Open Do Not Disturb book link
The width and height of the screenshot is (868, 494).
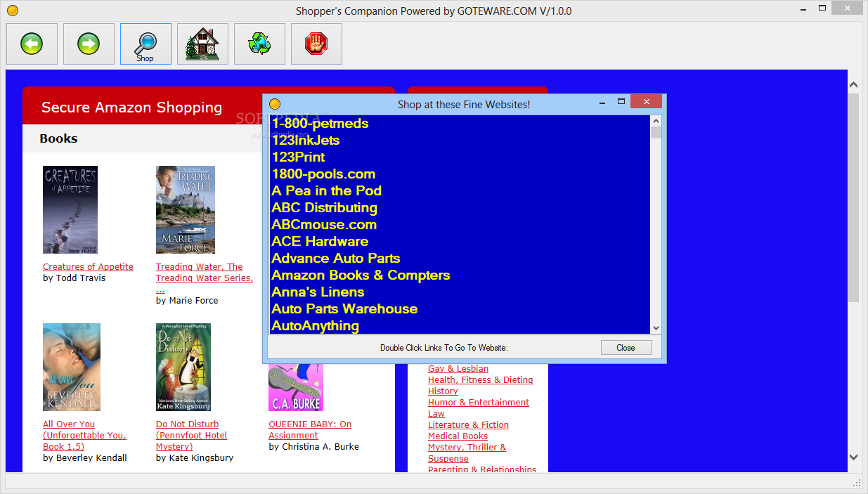(x=191, y=436)
